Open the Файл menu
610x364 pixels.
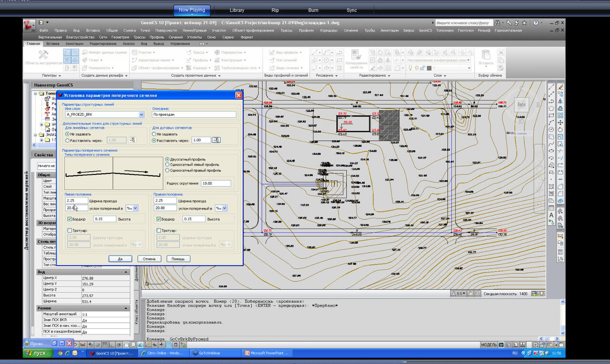point(44,30)
